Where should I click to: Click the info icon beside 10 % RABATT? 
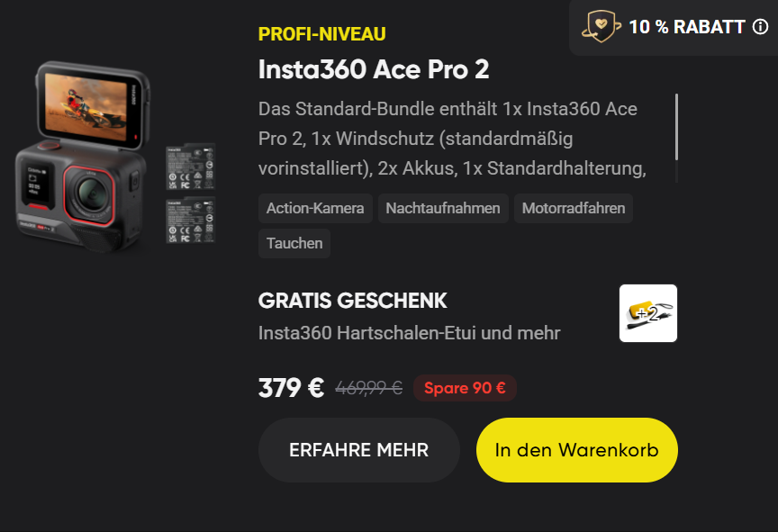tap(760, 27)
